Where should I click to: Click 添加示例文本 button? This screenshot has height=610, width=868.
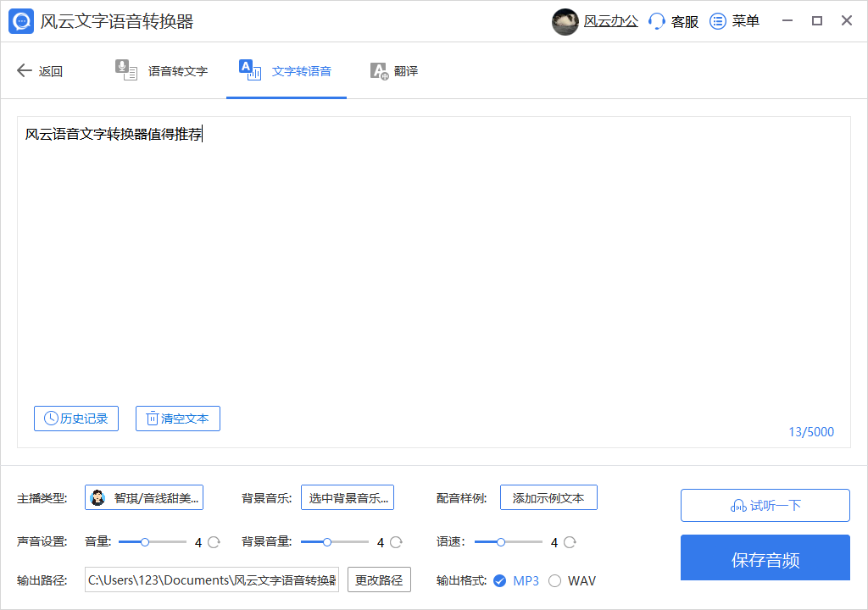548,497
